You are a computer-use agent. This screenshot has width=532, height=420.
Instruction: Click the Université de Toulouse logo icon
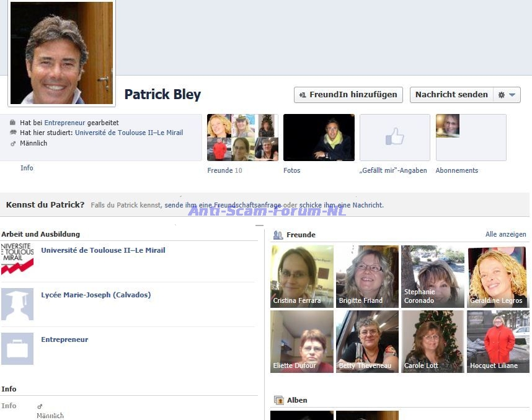tap(17, 259)
